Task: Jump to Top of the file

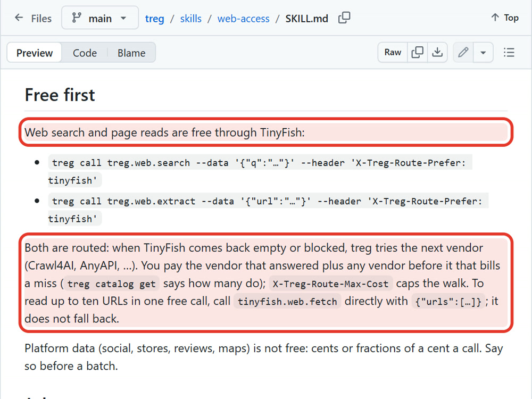Action: pyautogui.click(x=504, y=18)
